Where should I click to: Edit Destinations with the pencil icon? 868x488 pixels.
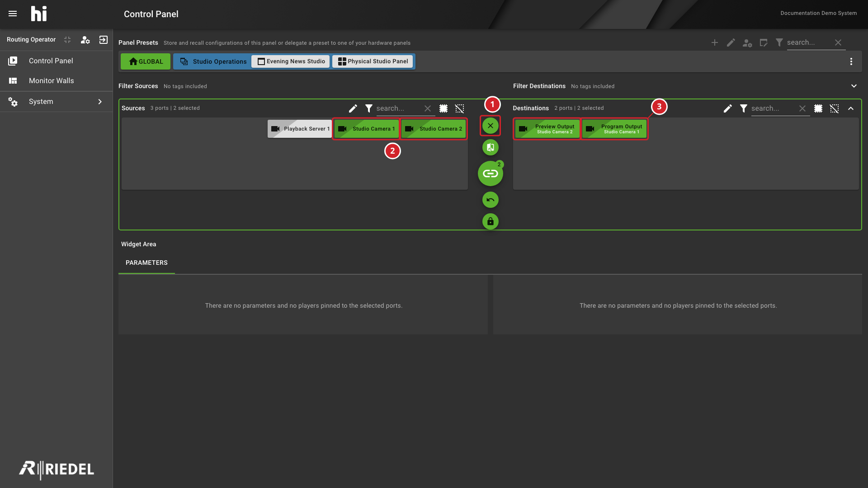point(728,108)
